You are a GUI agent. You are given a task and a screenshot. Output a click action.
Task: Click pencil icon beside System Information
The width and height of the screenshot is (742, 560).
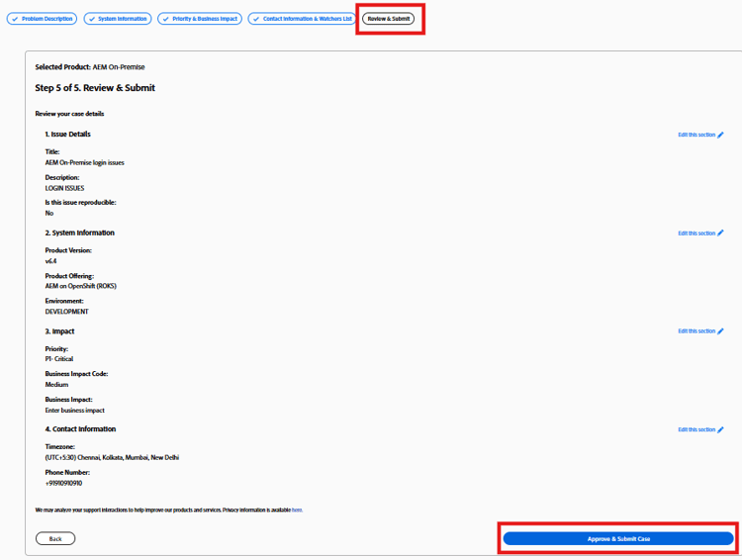coord(720,233)
